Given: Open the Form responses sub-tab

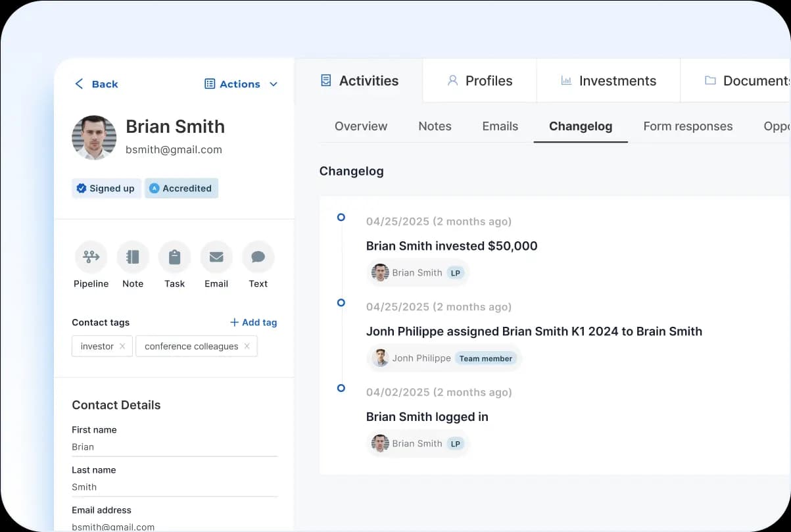Looking at the screenshot, I should [688, 126].
